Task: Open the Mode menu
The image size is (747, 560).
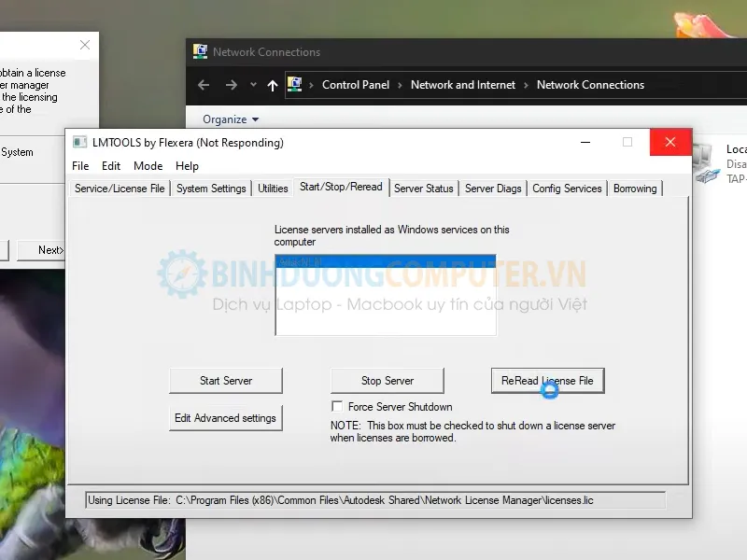Action: [148, 166]
